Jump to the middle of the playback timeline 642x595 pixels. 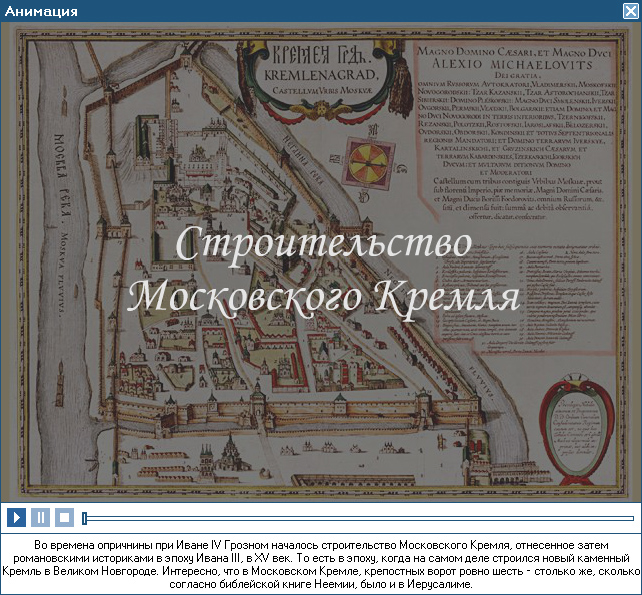(x=359, y=518)
